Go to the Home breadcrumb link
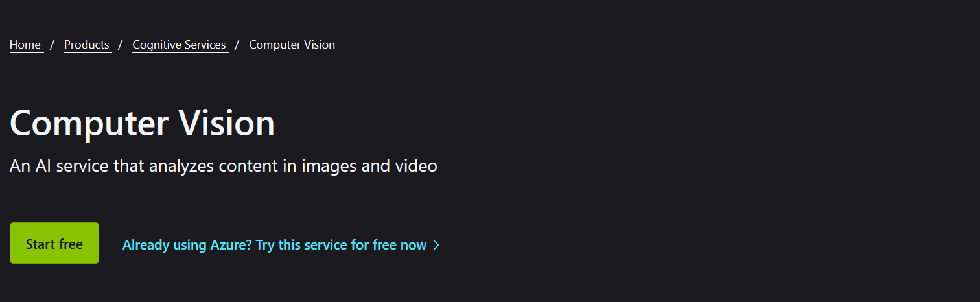Image resolution: width=980 pixels, height=302 pixels. click(25, 45)
